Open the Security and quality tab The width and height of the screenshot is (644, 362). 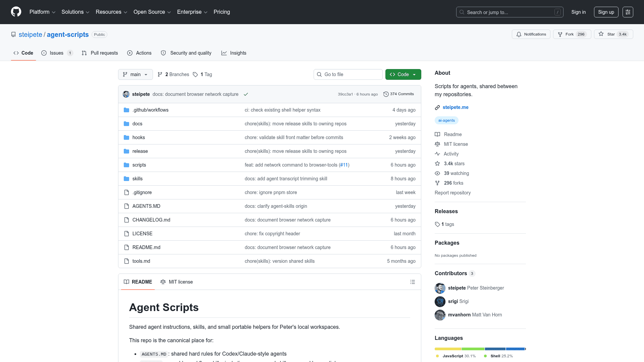pos(186,53)
